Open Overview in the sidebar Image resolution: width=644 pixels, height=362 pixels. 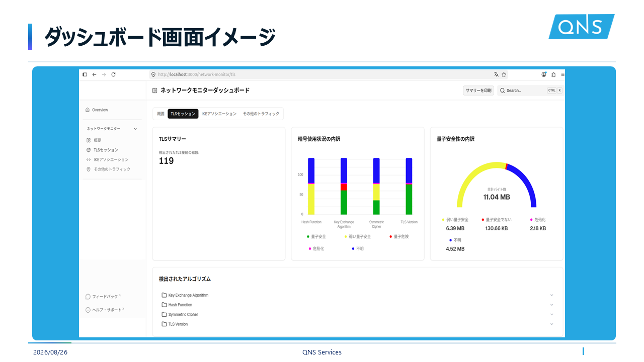[x=100, y=110]
